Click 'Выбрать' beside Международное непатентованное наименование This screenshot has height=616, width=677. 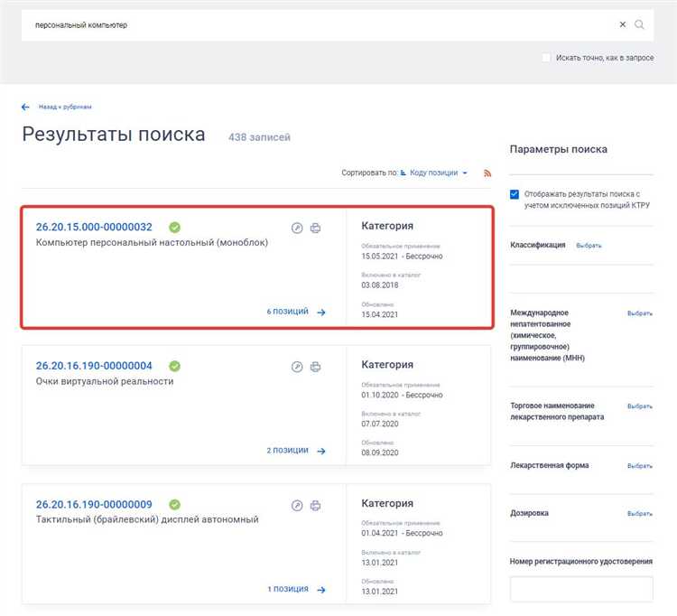(640, 313)
